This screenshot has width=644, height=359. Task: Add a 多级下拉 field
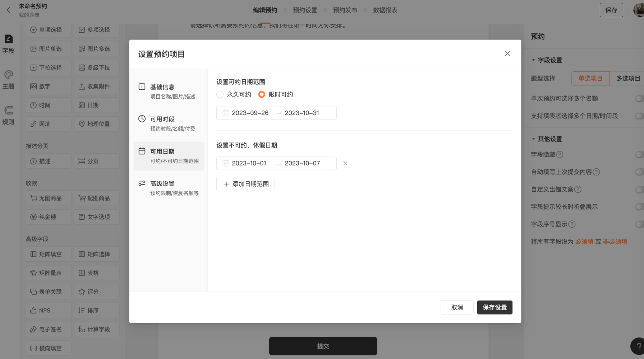[x=97, y=67]
